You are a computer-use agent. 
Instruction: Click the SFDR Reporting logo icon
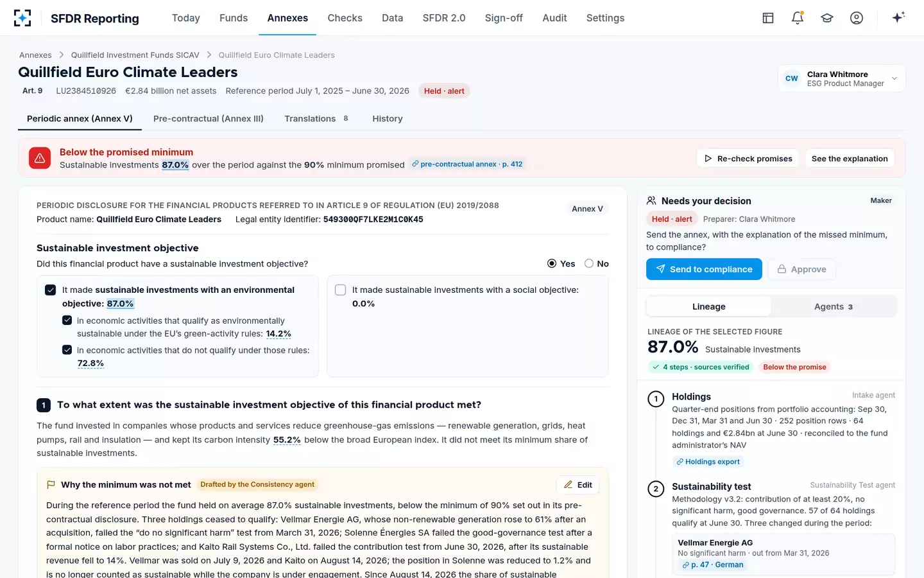(x=22, y=18)
